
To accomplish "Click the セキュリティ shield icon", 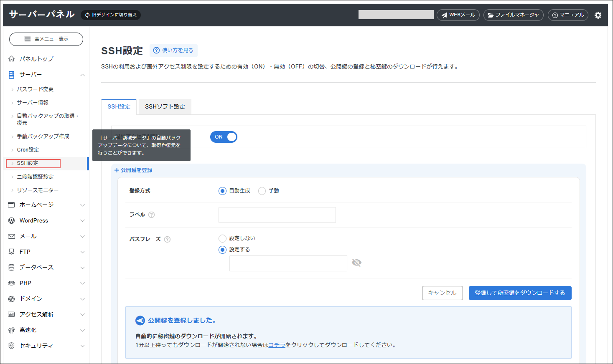I will [12, 346].
